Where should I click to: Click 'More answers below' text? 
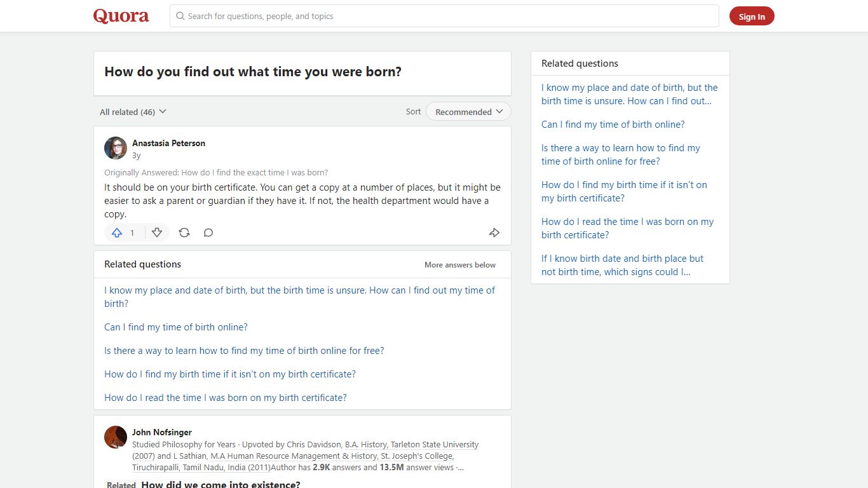pyautogui.click(x=460, y=265)
